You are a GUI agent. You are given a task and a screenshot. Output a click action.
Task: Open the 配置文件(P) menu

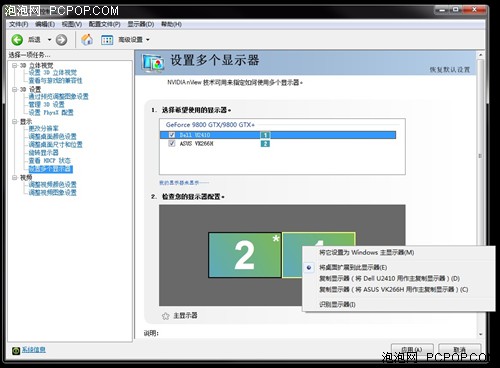pos(104,24)
